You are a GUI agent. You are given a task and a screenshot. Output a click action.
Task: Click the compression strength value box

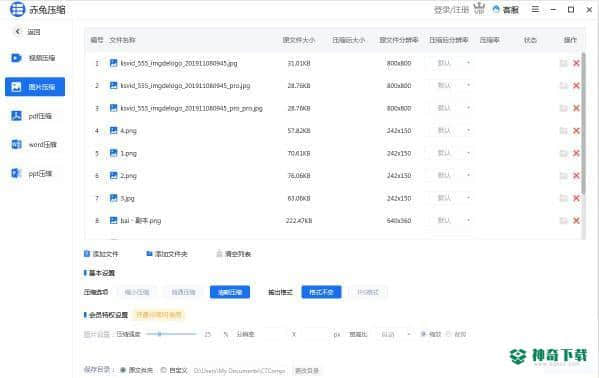208,334
